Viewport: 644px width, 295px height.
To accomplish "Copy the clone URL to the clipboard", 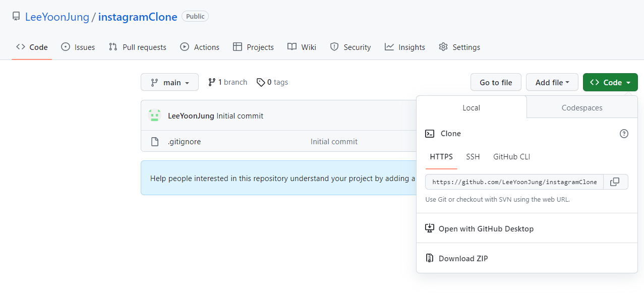I will pos(615,182).
